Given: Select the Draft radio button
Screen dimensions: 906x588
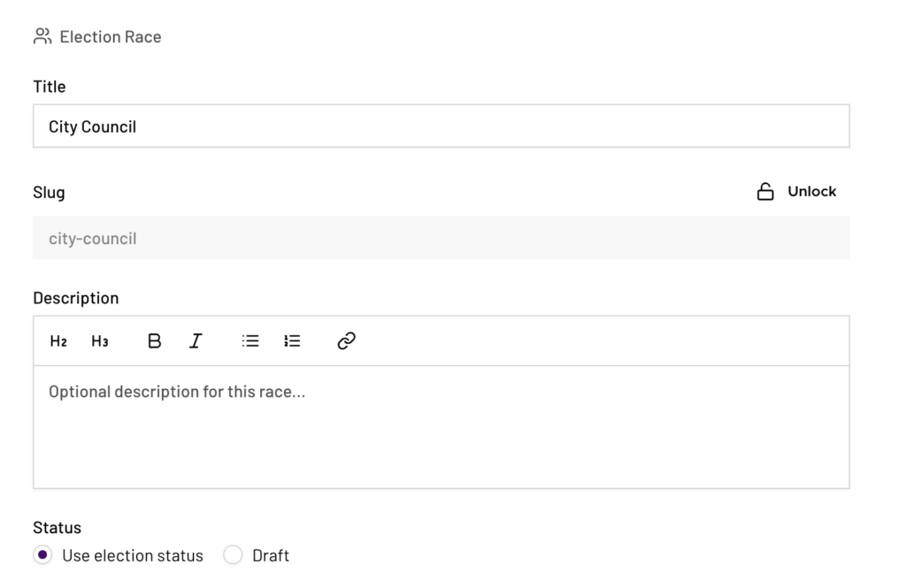Looking at the screenshot, I should click(x=233, y=555).
